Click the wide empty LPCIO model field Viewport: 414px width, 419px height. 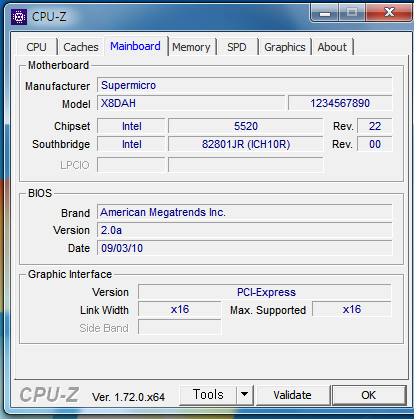246,165
